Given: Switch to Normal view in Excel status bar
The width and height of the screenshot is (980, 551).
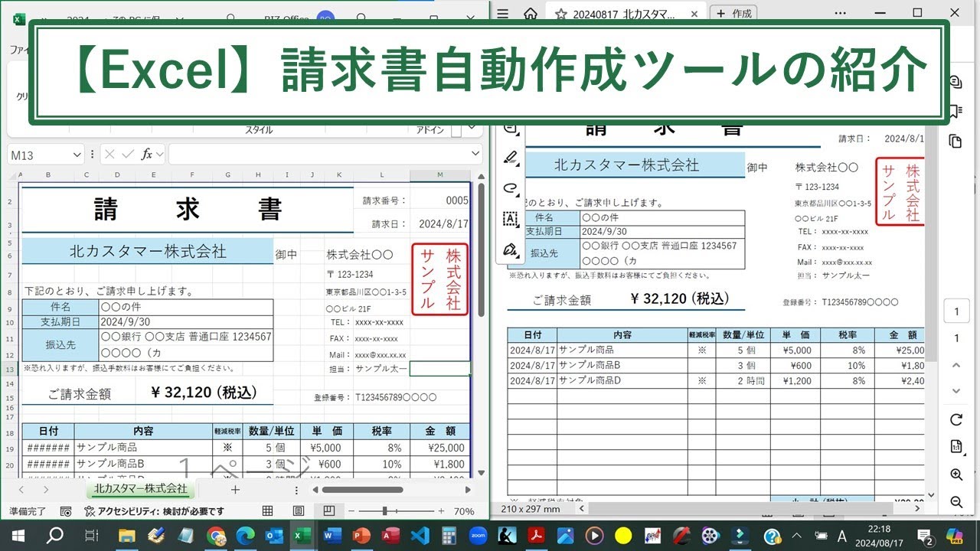Looking at the screenshot, I should (x=267, y=510).
